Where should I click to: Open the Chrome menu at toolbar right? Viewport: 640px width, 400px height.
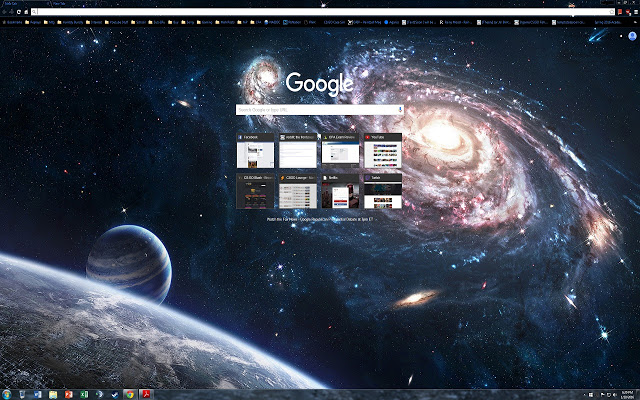click(x=634, y=12)
